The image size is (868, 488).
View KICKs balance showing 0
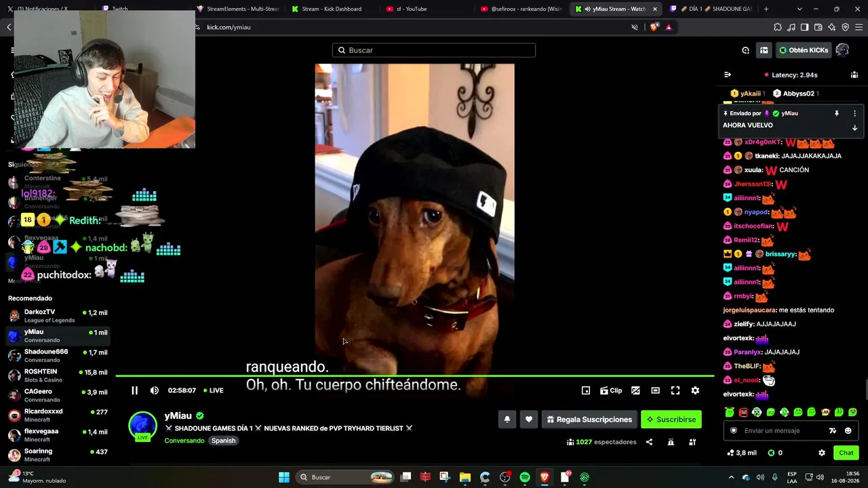pos(775,453)
